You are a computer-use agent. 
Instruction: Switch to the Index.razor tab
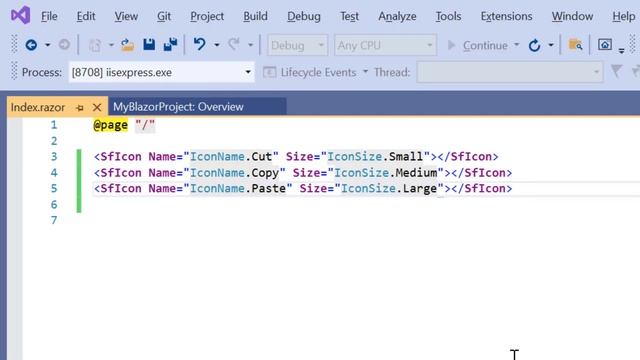coord(38,107)
